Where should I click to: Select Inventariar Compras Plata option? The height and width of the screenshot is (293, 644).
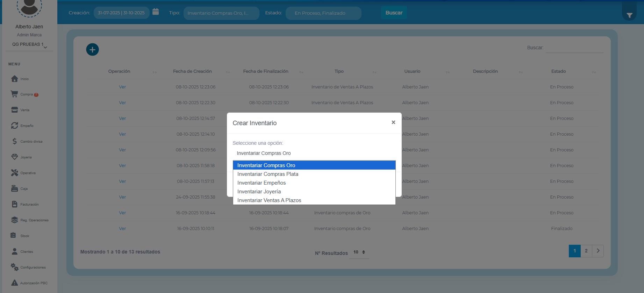pyautogui.click(x=268, y=174)
